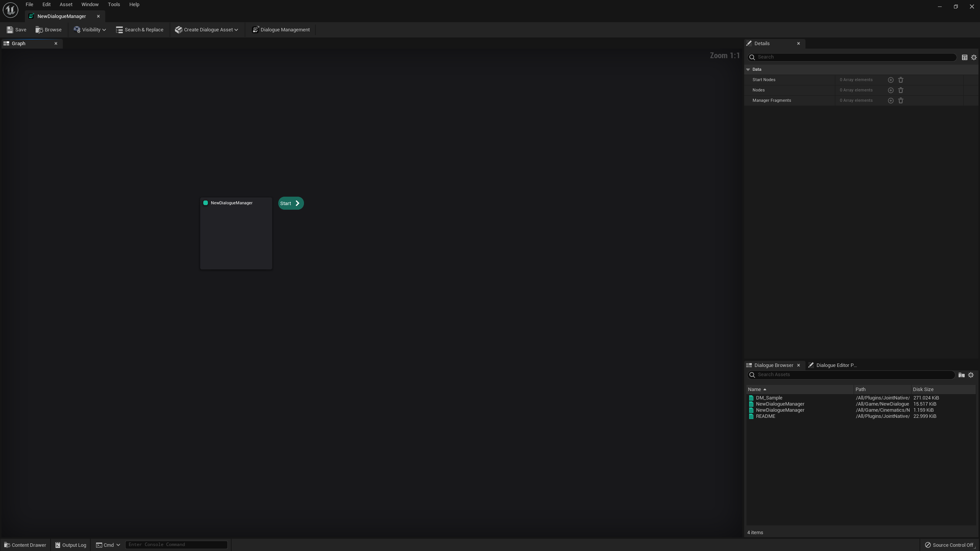
Task: Open the Content Drawer
Action: click(25, 545)
